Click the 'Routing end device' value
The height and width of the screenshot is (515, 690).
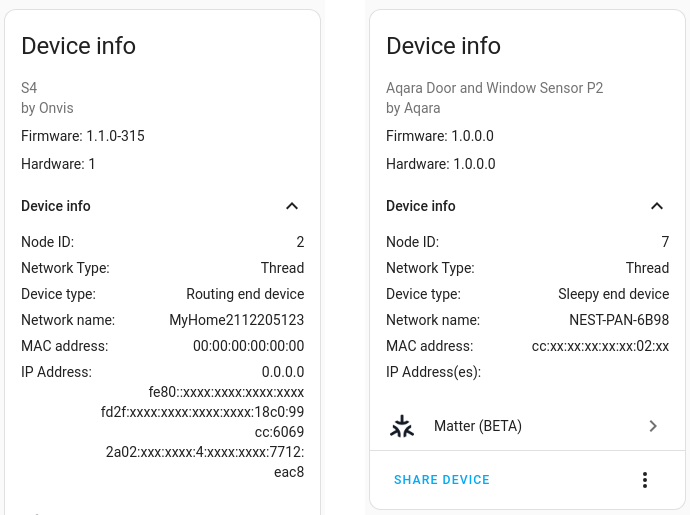(x=245, y=294)
